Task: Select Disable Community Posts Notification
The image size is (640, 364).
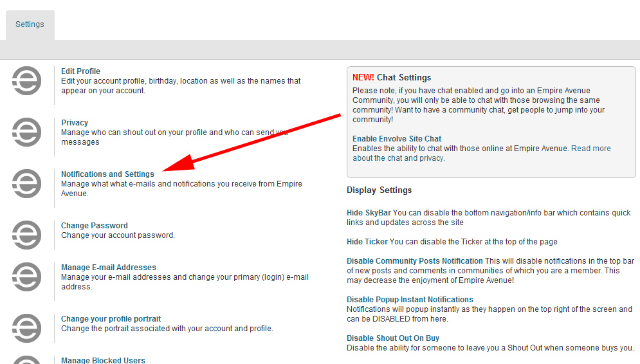Action: click(415, 260)
